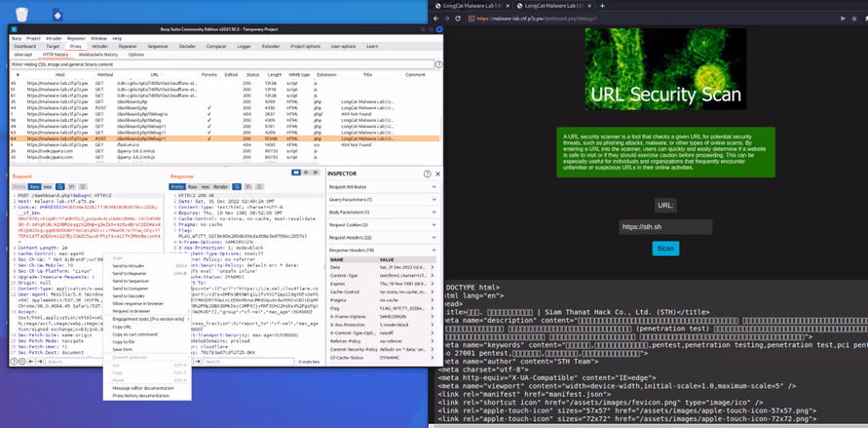Open Inspector help question mark icon

pyautogui.click(x=427, y=174)
